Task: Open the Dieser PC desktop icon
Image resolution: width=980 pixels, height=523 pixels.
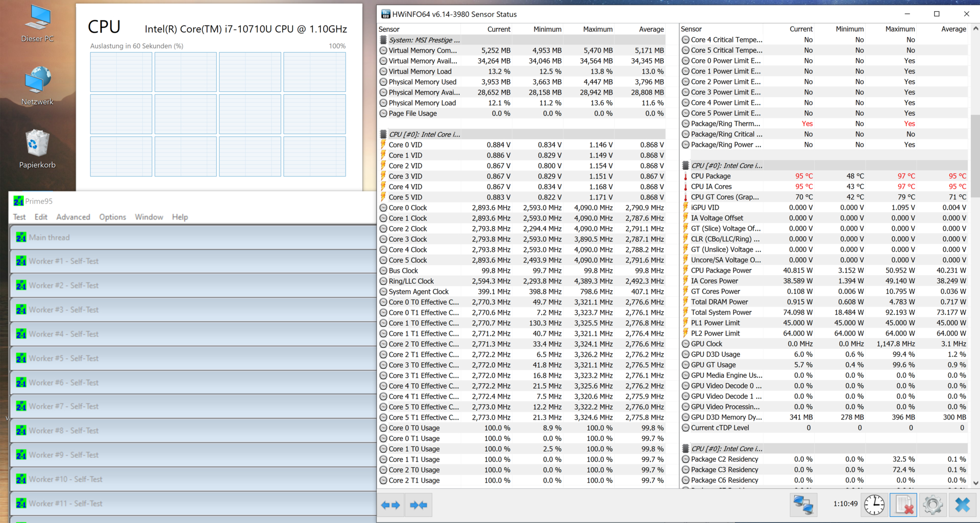Action: click(x=37, y=23)
